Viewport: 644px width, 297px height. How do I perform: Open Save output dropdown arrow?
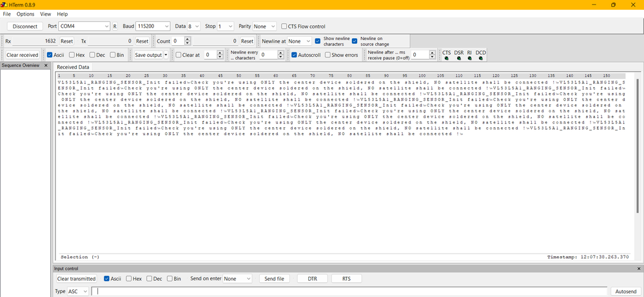pyautogui.click(x=166, y=55)
